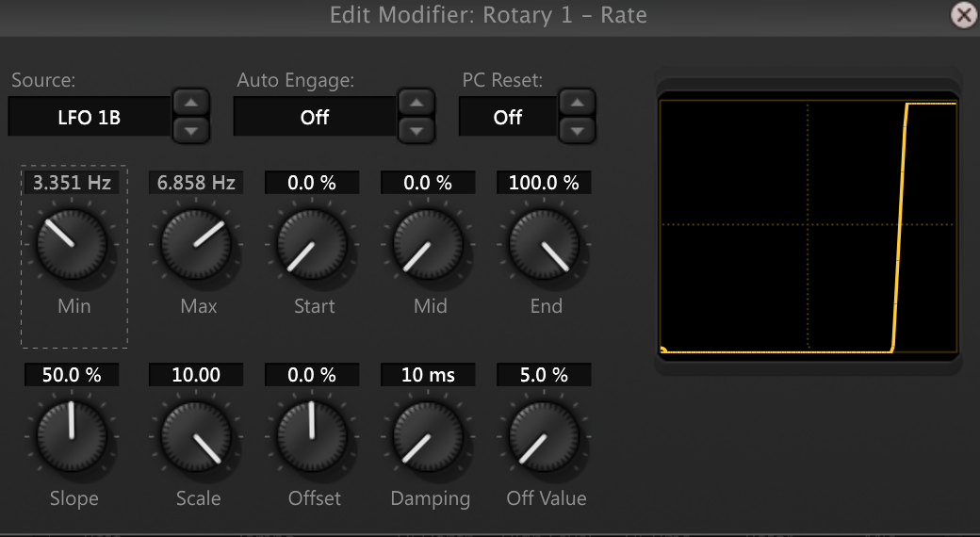The image size is (980, 537).
Task: Click the 6.858 Hz Max value field
Action: (196, 183)
